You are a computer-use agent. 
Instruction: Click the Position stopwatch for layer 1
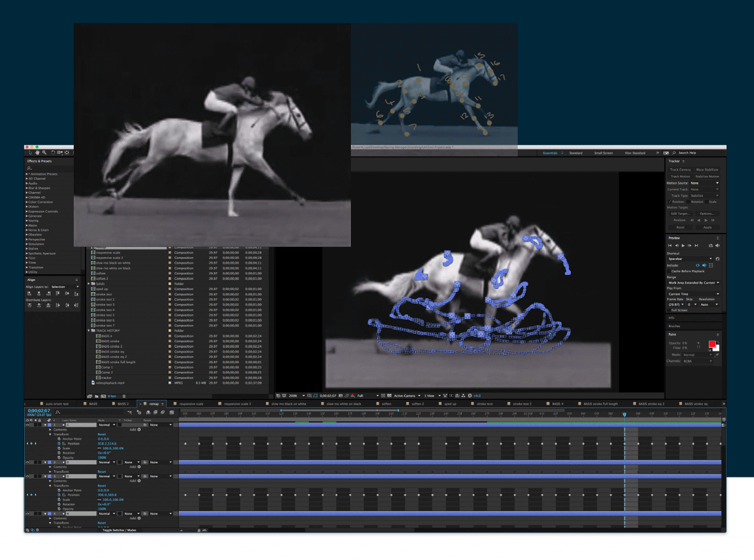(59, 444)
